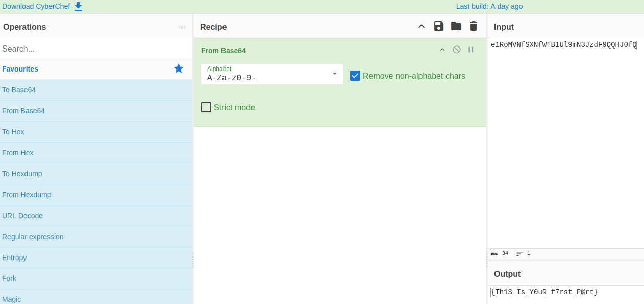Load a recipe with the folder icon
Screen dimensions: 644x304
pos(456,26)
